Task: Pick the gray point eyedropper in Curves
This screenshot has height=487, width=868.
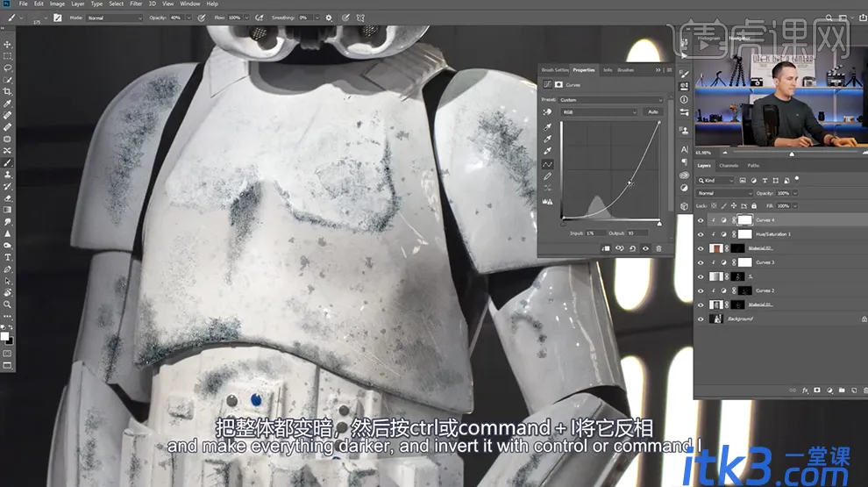Action: pyautogui.click(x=547, y=139)
